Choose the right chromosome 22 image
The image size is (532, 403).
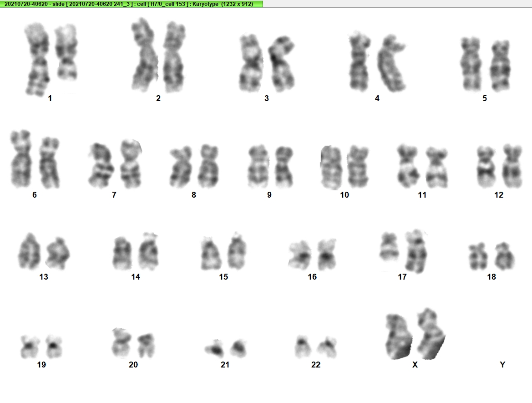(327, 347)
